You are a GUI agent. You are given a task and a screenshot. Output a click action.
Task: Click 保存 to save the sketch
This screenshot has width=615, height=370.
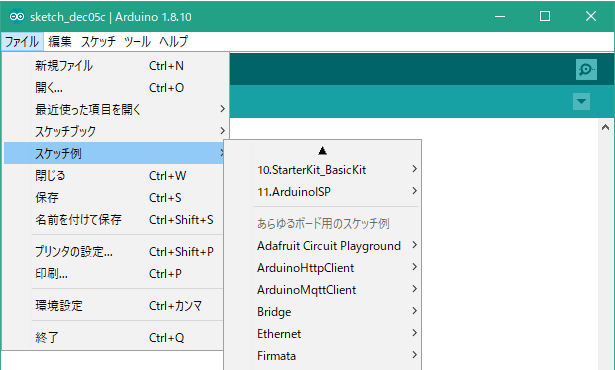point(114,197)
